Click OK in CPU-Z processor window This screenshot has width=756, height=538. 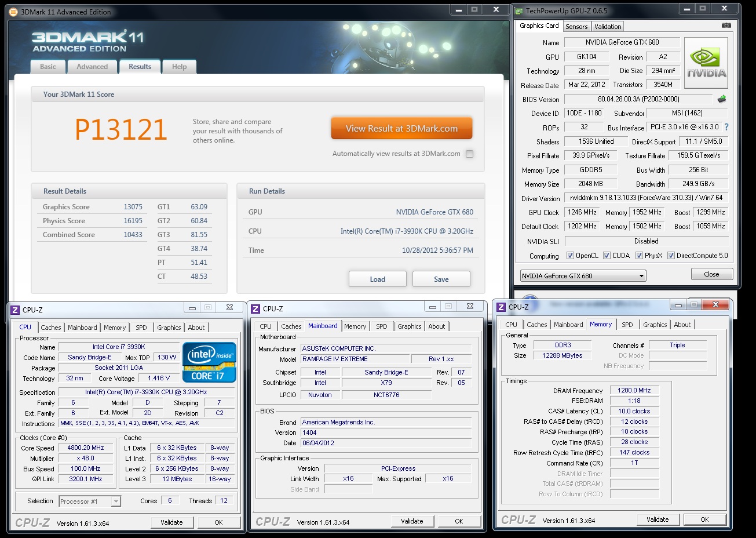click(218, 522)
